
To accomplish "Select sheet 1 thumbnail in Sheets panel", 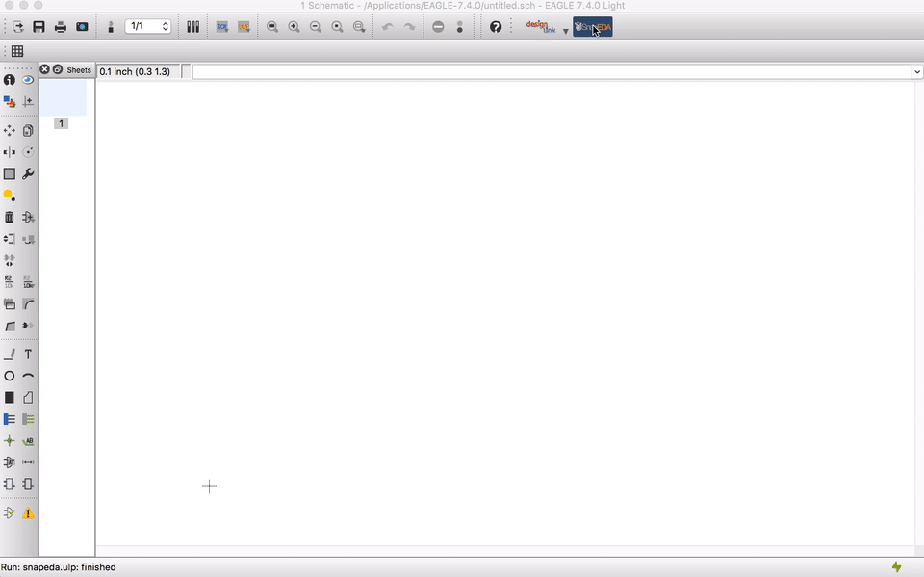I will 64,98.
